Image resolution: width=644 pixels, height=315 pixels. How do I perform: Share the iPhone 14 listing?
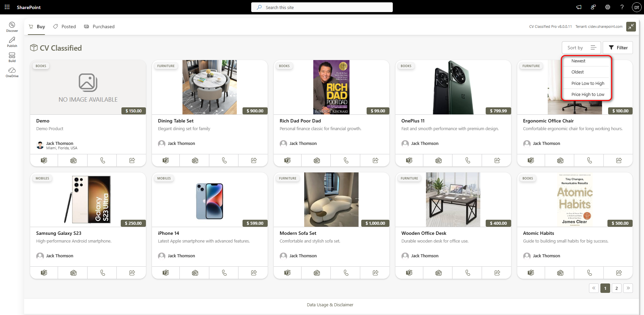pos(254,273)
